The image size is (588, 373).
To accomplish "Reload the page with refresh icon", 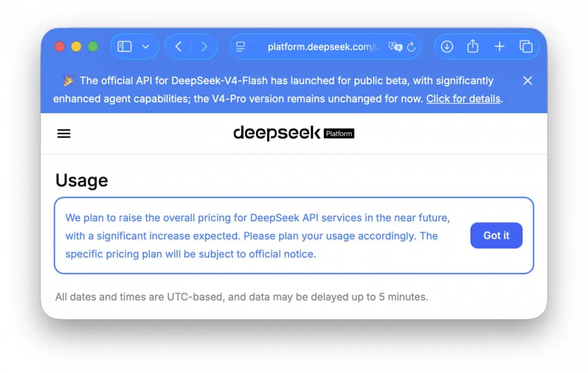I will coord(411,46).
